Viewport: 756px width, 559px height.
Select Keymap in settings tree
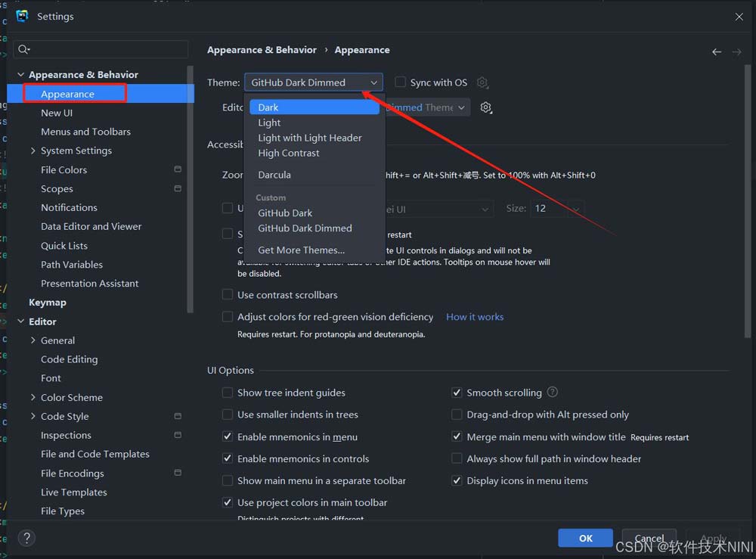48,303
